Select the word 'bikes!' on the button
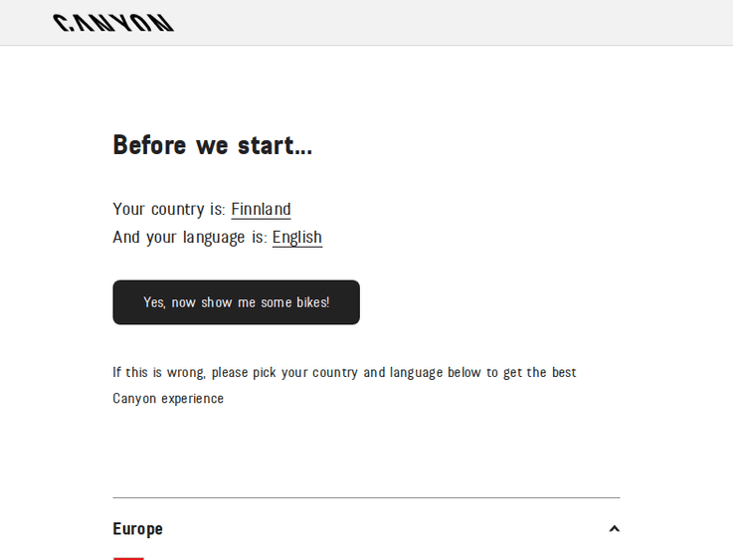The image size is (746, 560). (x=312, y=302)
